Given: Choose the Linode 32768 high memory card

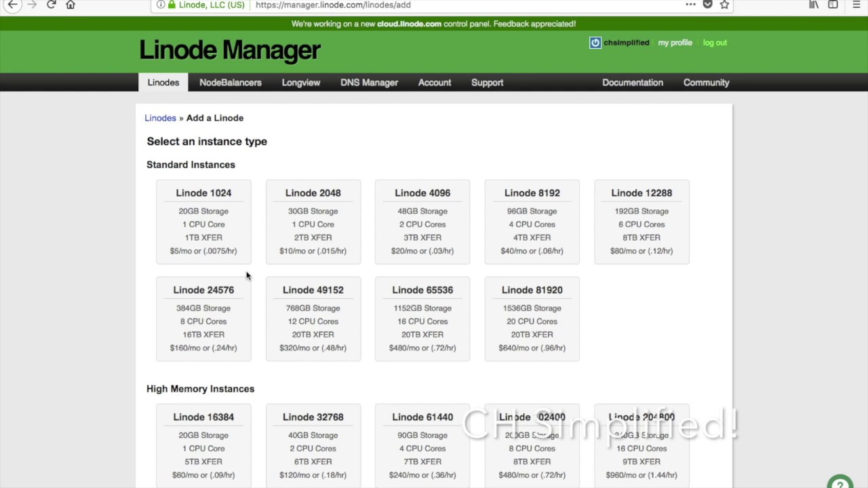Looking at the screenshot, I should click(313, 446).
